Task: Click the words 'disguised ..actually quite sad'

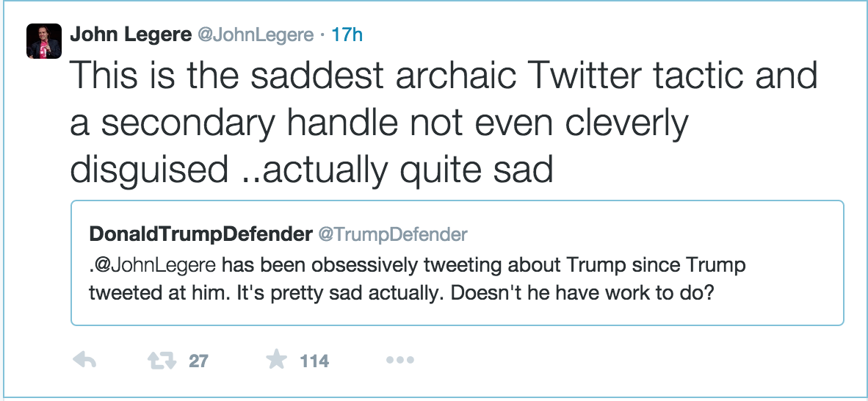Action: (x=311, y=170)
